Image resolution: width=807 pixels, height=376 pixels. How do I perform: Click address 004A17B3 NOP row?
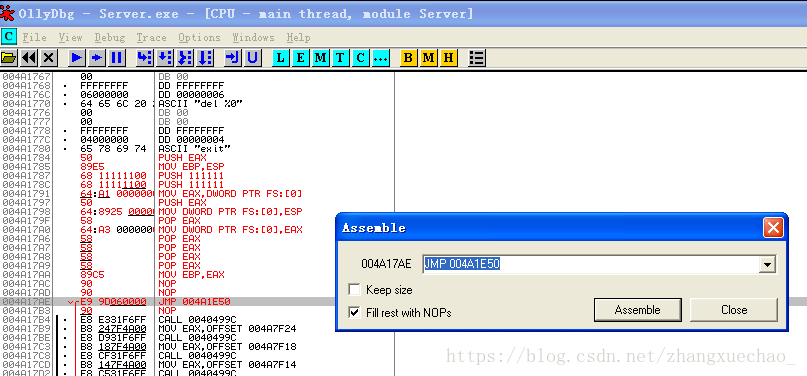tap(26, 311)
